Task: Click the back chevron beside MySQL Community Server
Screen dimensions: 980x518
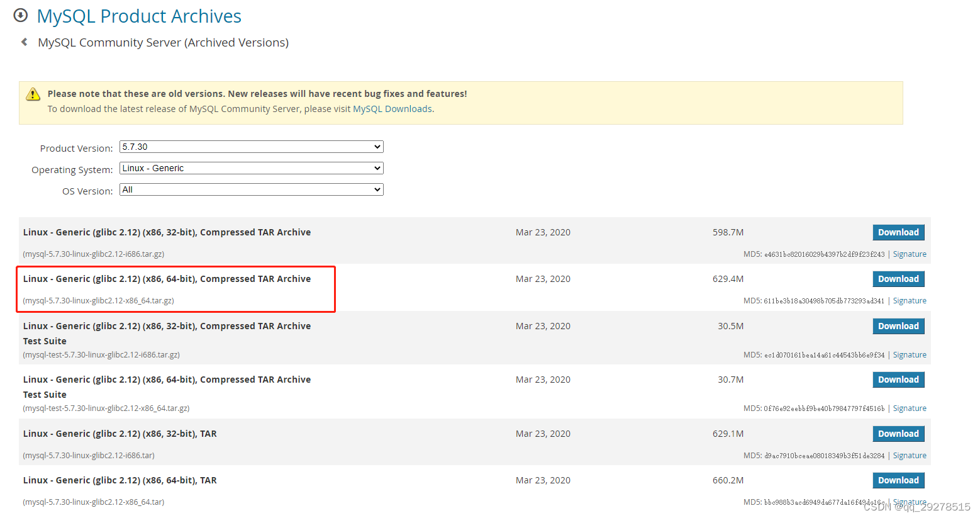Action: [x=25, y=42]
